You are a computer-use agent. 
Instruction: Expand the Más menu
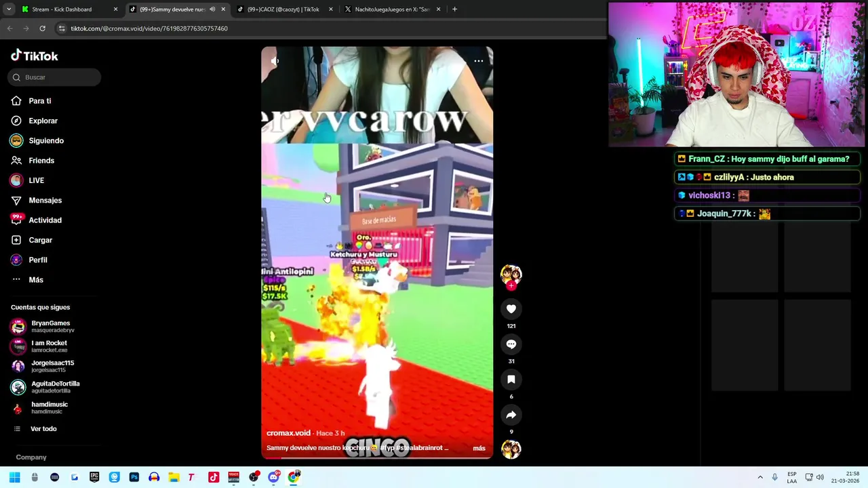click(x=35, y=280)
